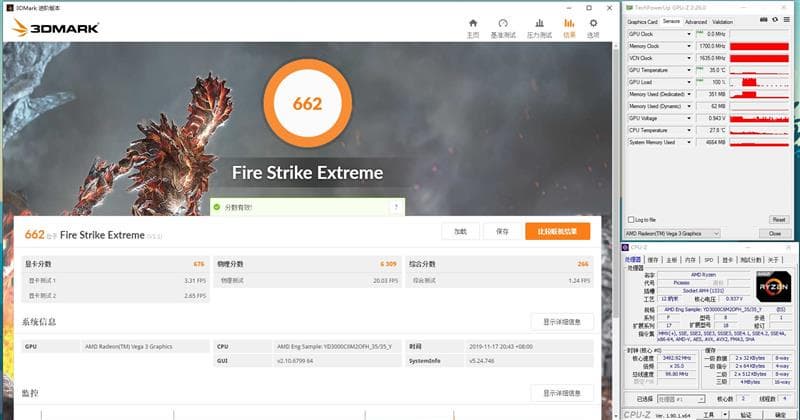Click the help question mark beside score validity
This screenshot has height=420, width=800.
pos(396,207)
